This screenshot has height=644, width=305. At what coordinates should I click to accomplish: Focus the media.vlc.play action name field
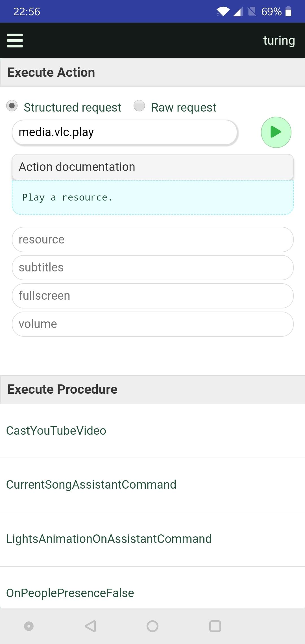click(125, 132)
